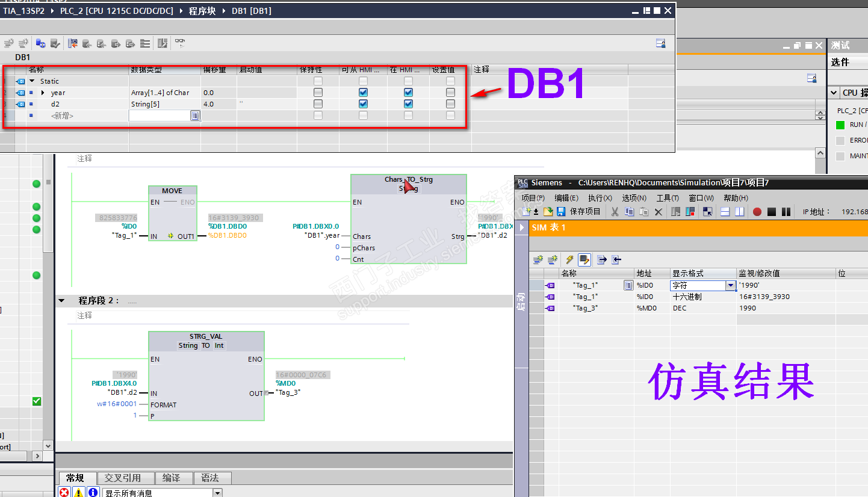The image size is (868, 497).
Task: Click the yellow warning filter icon
Action: click(x=79, y=492)
